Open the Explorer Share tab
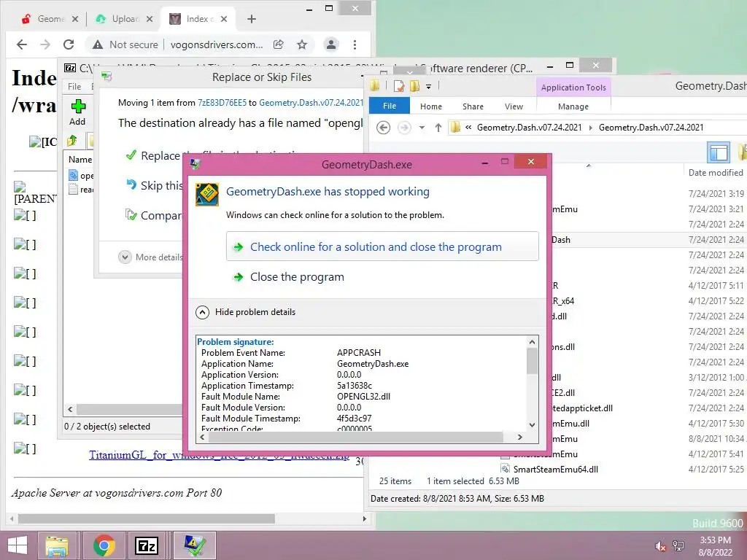This screenshot has height=560, width=747. (x=473, y=106)
